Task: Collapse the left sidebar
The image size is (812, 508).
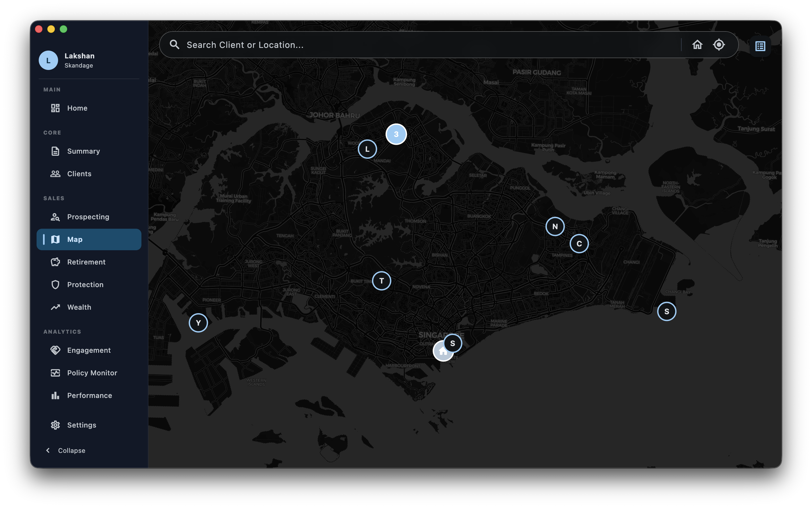Action: pyautogui.click(x=66, y=450)
